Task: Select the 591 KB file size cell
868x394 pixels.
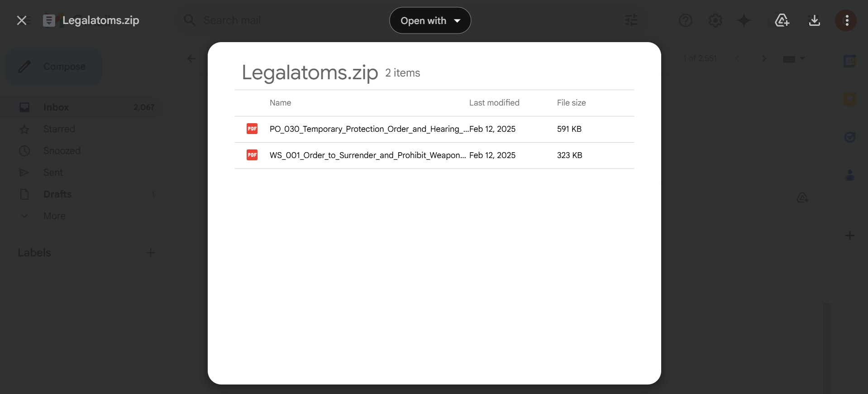Action: coord(569,129)
